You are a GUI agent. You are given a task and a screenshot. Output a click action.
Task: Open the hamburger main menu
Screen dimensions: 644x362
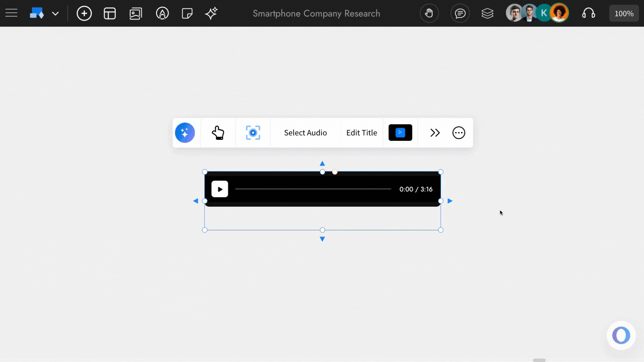pyautogui.click(x=11, y=13)
